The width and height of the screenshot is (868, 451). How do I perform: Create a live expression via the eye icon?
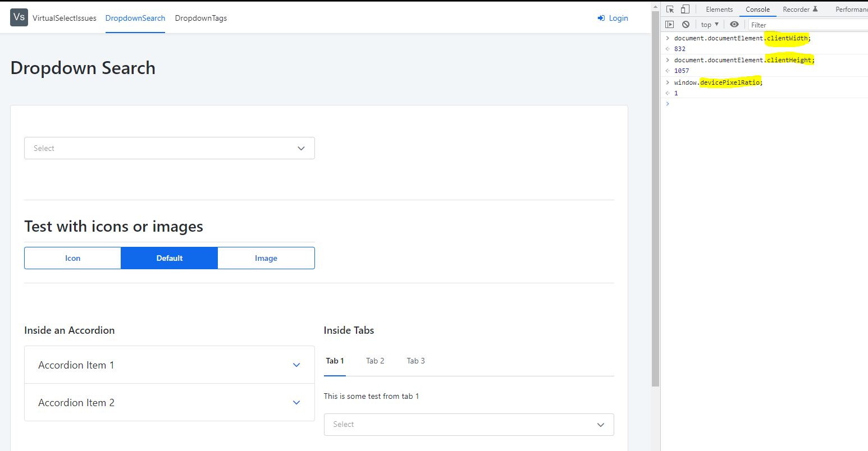tap(734, 24)
